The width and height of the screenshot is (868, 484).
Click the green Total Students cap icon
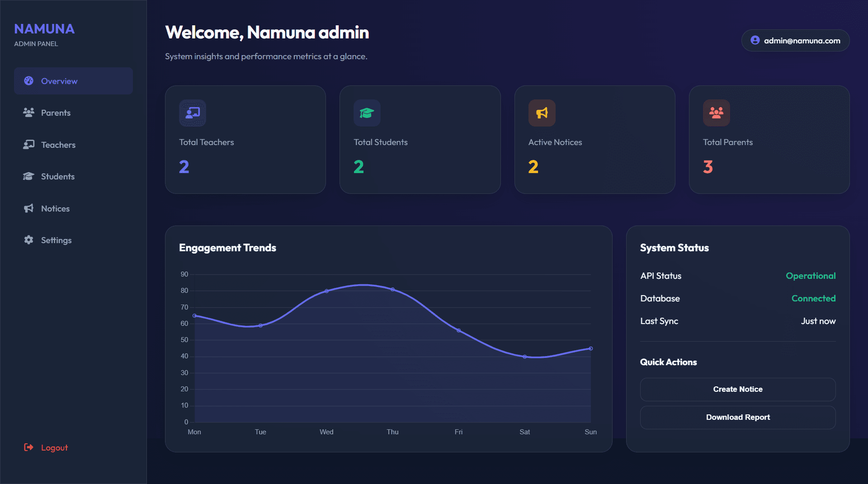[x=367, y=113]
